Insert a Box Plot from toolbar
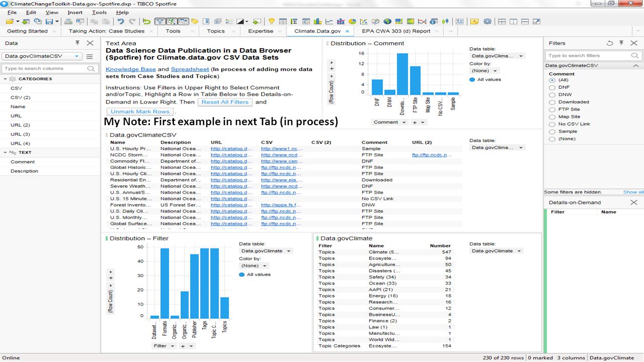This screenshot has height=362, width=644. (x=445, y=22)
